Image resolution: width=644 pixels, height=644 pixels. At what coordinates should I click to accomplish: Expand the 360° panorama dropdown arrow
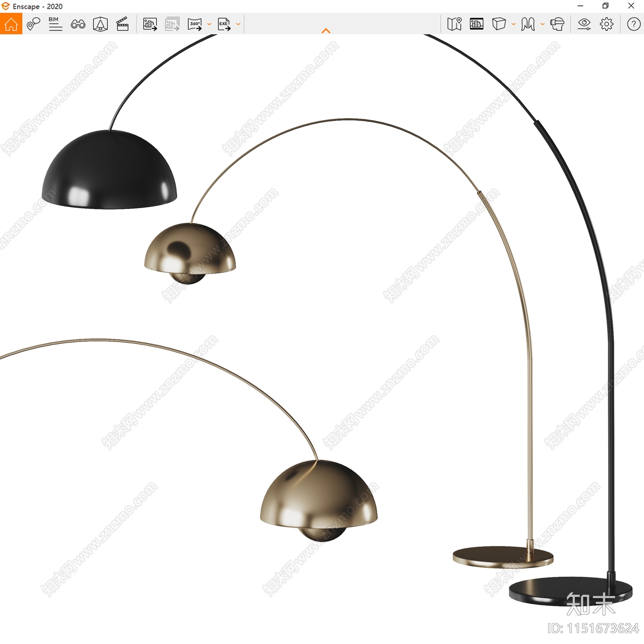209,24
